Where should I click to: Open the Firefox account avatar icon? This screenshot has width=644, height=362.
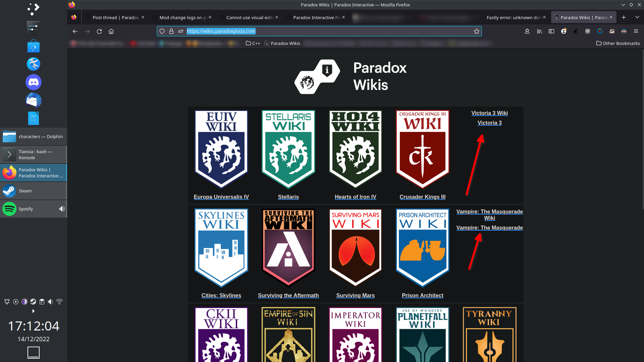click(x=563, y=31)
